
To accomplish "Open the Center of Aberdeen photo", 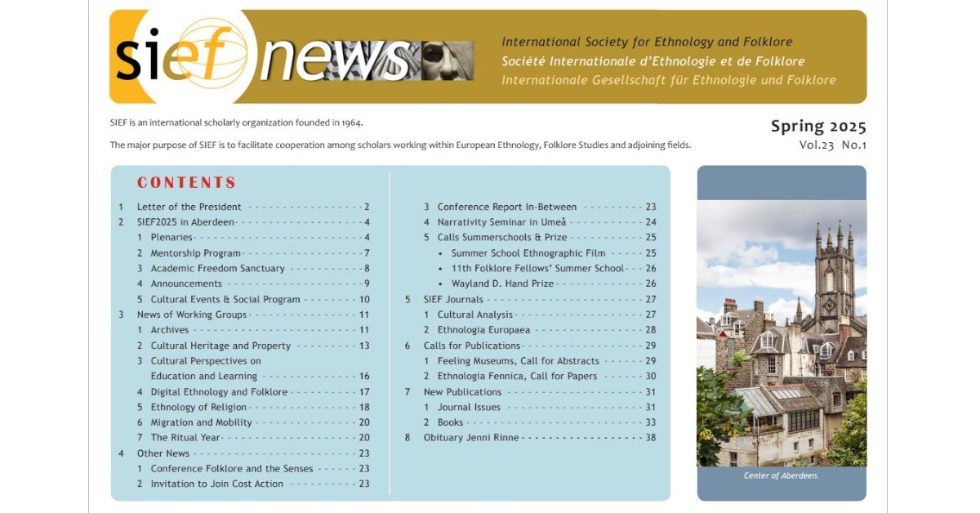I will pyautogui.click(x=781, y=332).
